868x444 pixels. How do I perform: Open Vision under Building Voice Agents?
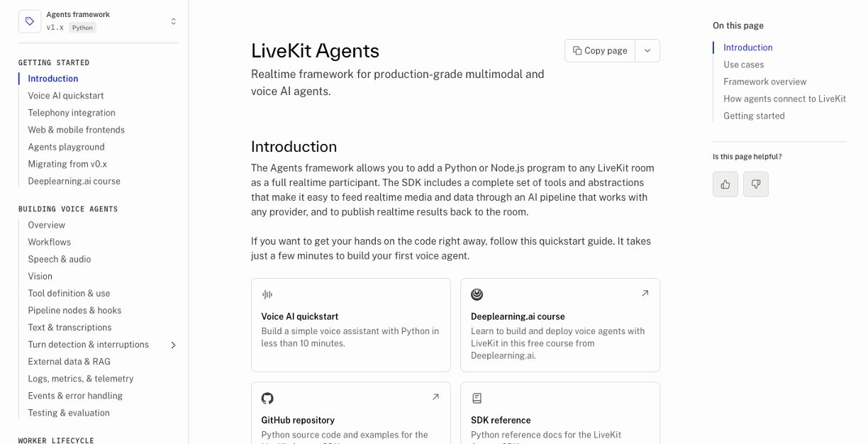click(x=40, y=276)
